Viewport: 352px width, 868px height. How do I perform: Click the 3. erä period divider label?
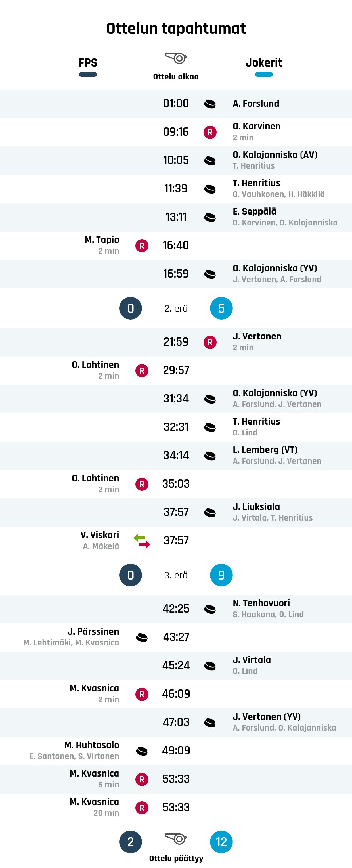click(x=176, y=575)
